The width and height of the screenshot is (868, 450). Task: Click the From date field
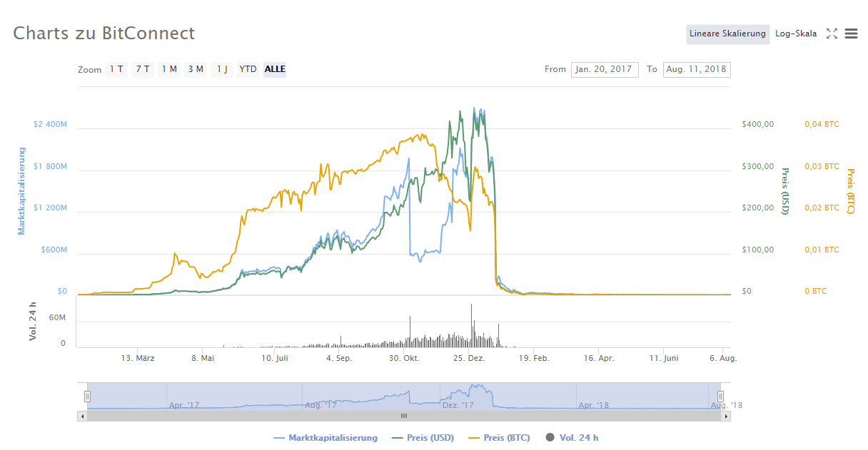tap(605, 69)
